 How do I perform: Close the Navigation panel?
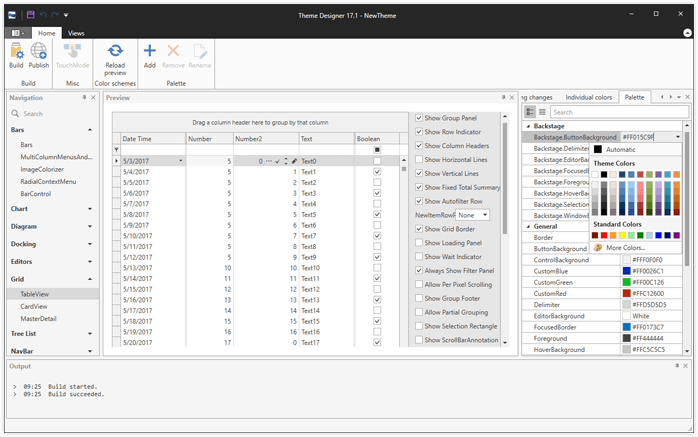94,98
